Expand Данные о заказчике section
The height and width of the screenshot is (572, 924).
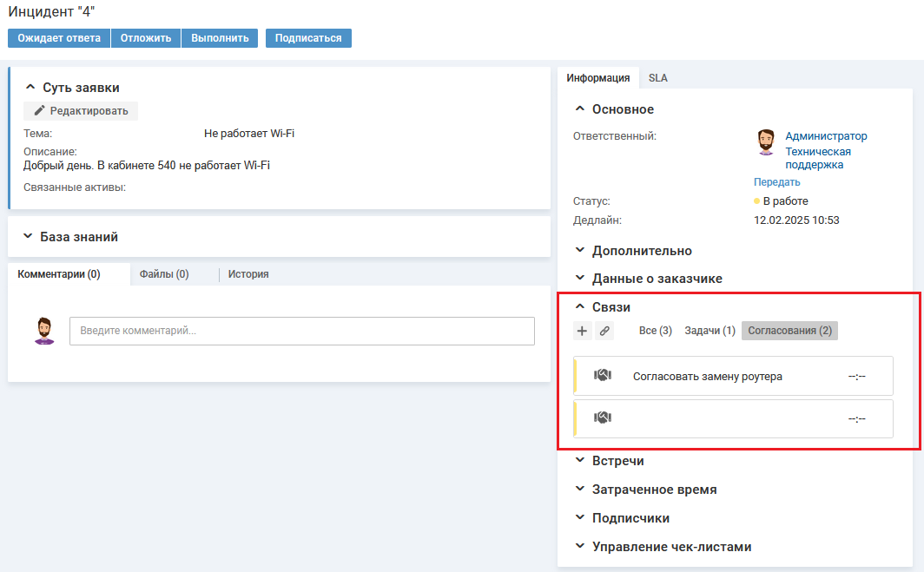coord(580,279)
